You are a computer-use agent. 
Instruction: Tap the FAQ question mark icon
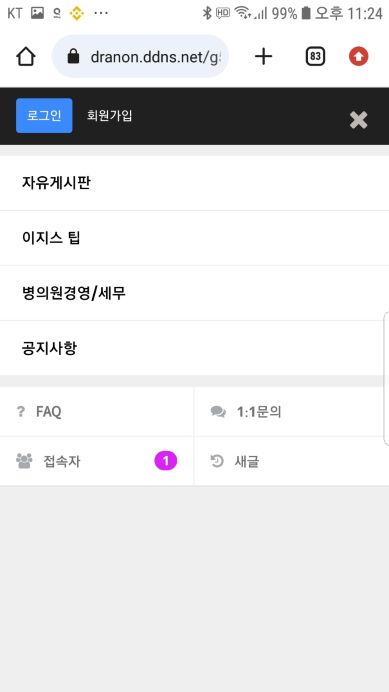click(21, 412)
